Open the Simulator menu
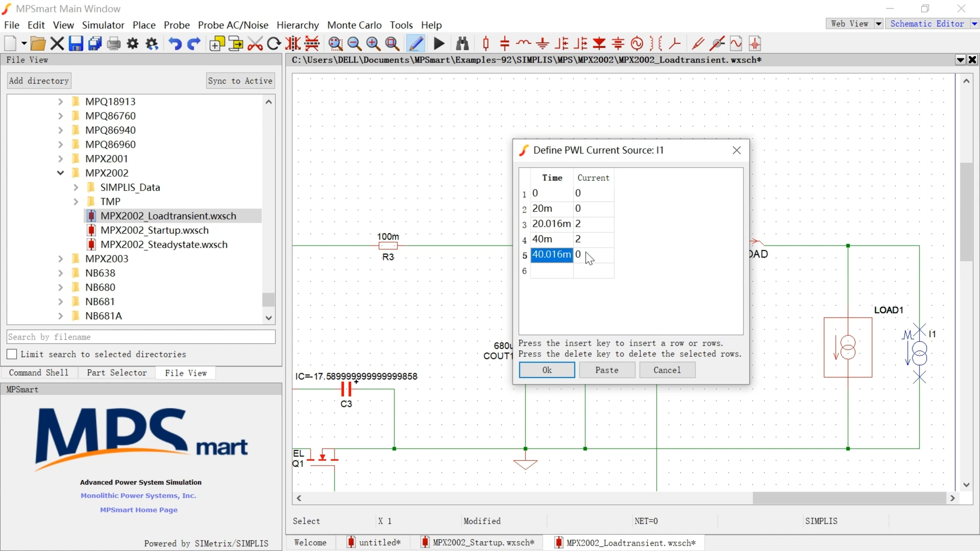The image size is (980, 551). tap(103, 25)
